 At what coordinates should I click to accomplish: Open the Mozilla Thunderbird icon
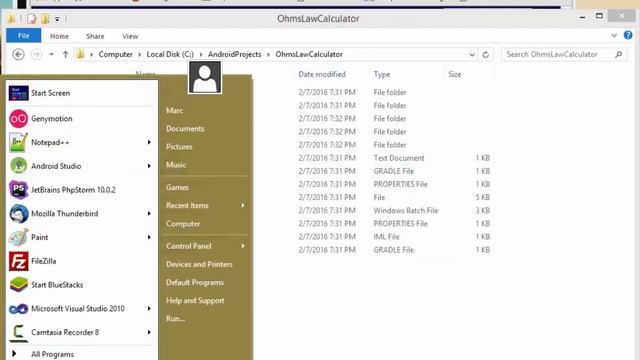(18, 213)
